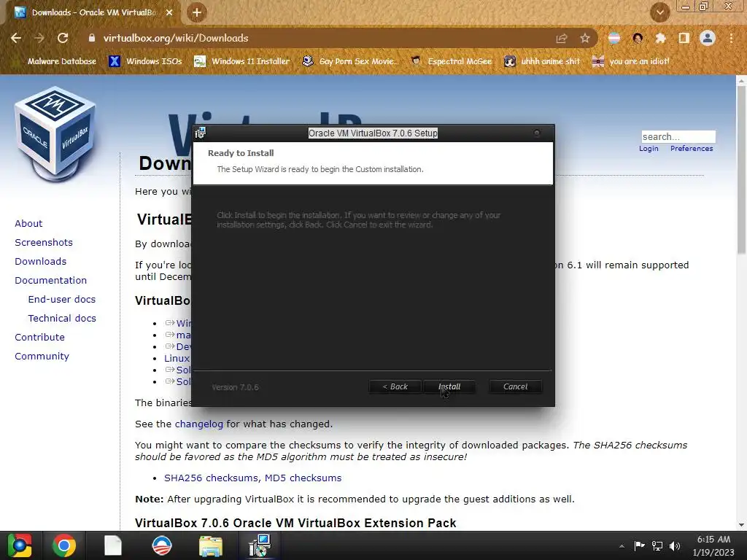747x560 pixels.
Task: Open the Obama logo taskbar icon
Action: (x=162, y=545)
